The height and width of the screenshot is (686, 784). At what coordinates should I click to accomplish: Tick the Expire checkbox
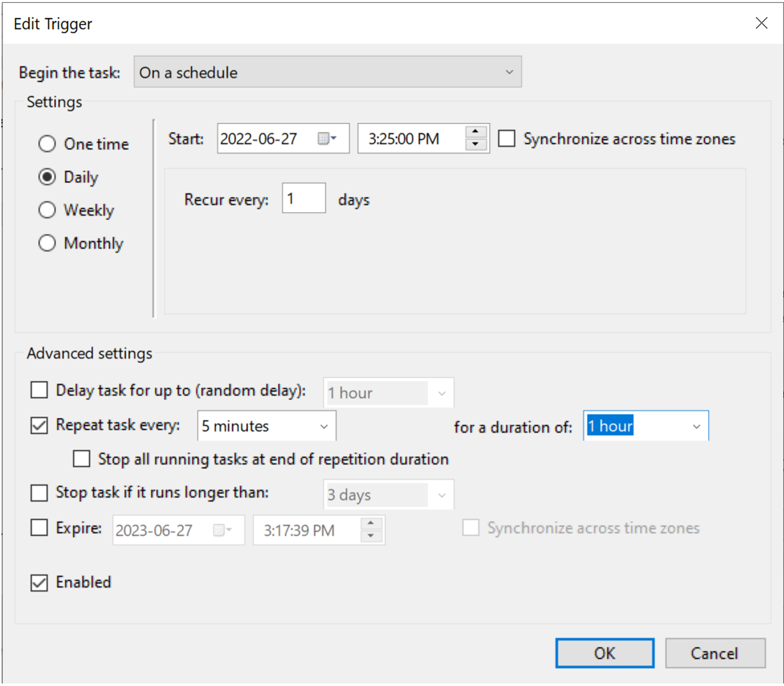[x=39, y=528]
